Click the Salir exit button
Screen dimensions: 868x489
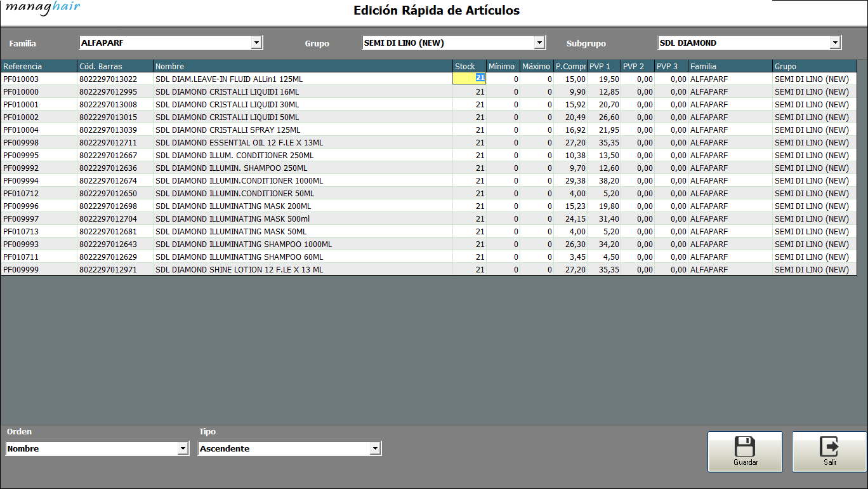[829, 452]
